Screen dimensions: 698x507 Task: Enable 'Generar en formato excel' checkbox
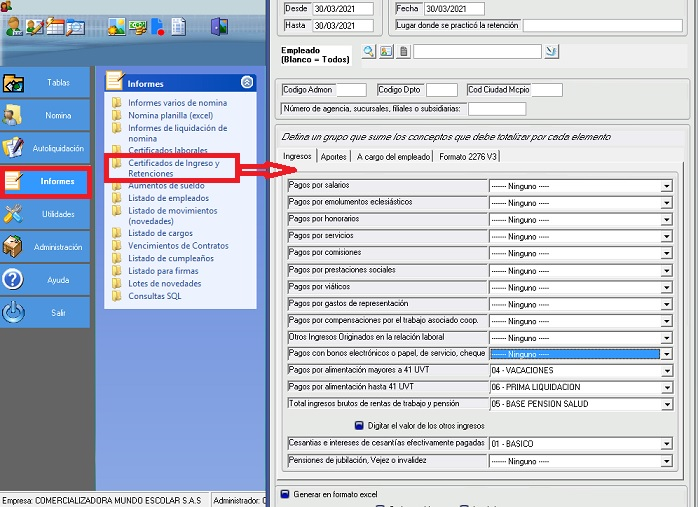(x=285, y=494)
